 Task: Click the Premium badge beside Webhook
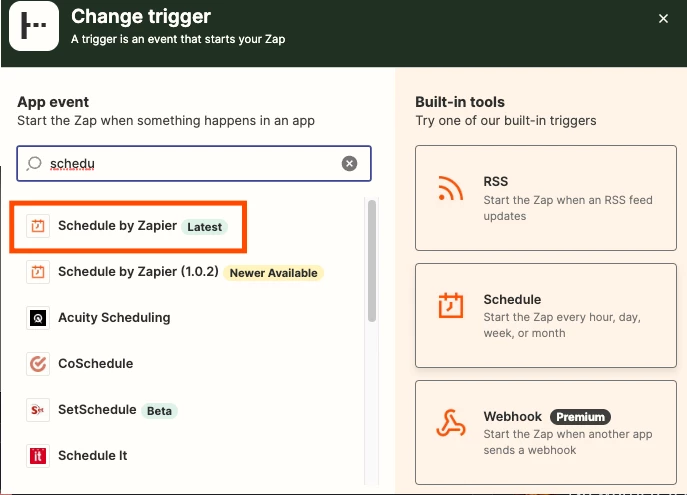click(x=580, y=417)
